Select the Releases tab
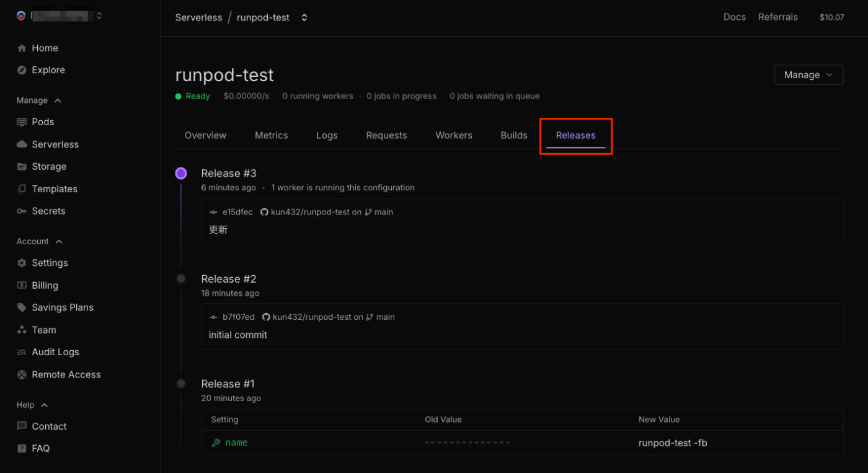Viewport: 868px width, 473px height. 575,135
